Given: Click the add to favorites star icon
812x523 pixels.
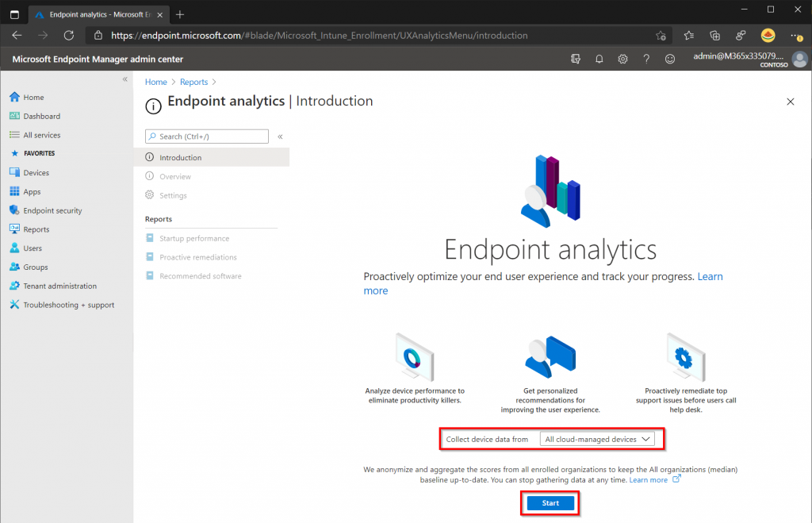Looking at the screenshot, I should point(661,35).
